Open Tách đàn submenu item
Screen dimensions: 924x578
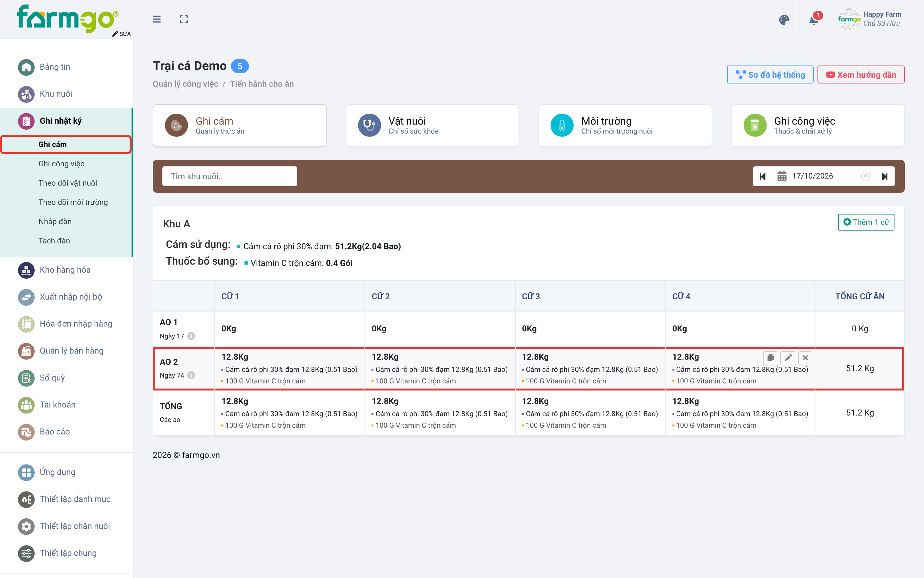coord(54,241)
